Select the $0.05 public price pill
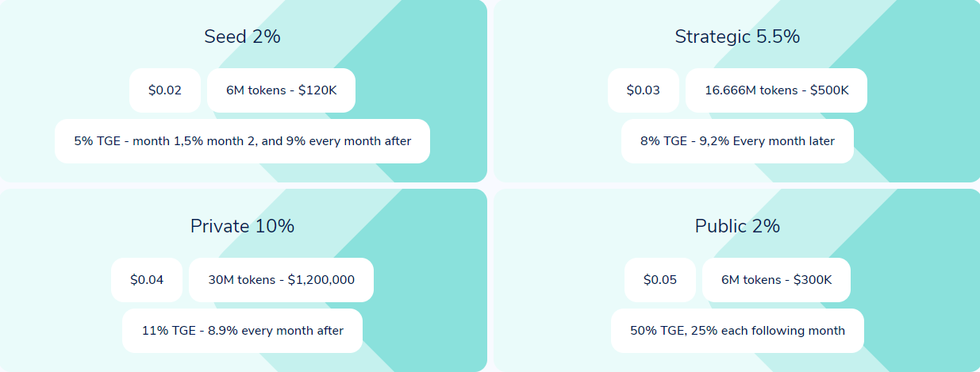Screen dimensions: 980x372 [x=660, y=280]
